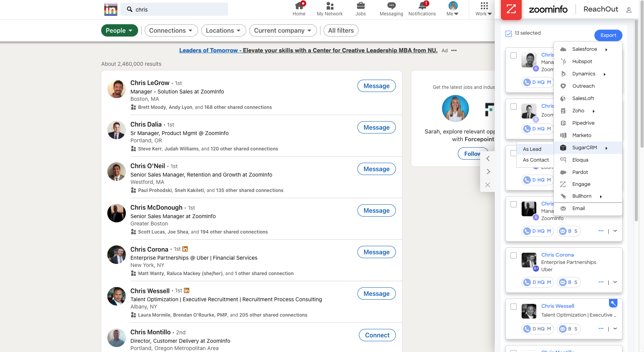The height and width of the screenshot is (352, 644).
Task: Open Jobs briefcase icon
Action: click(x=360, y=6)
